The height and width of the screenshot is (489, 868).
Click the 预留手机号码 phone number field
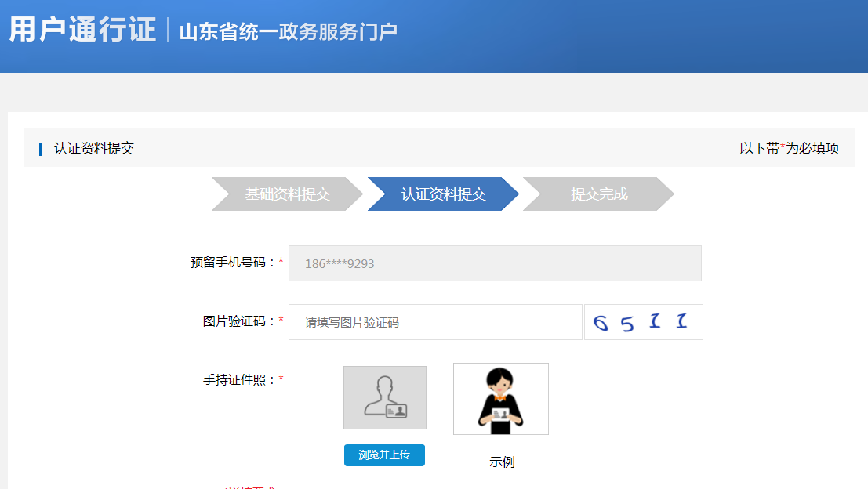495,263
